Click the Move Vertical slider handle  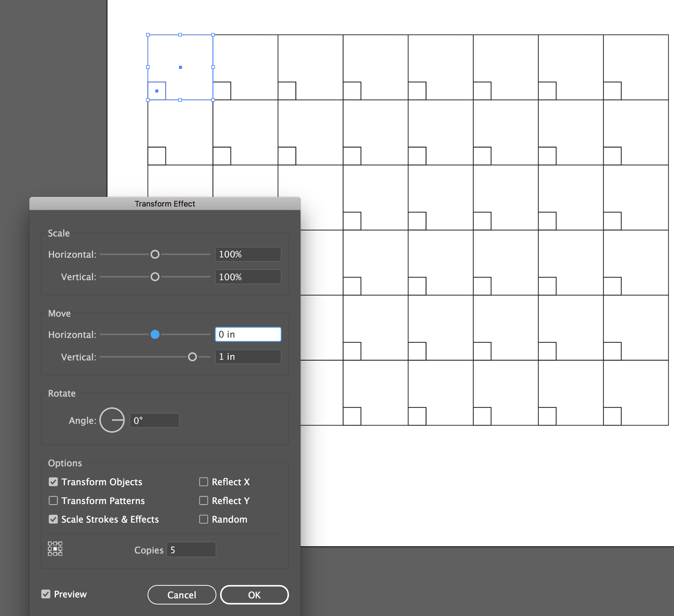(192, 357)
